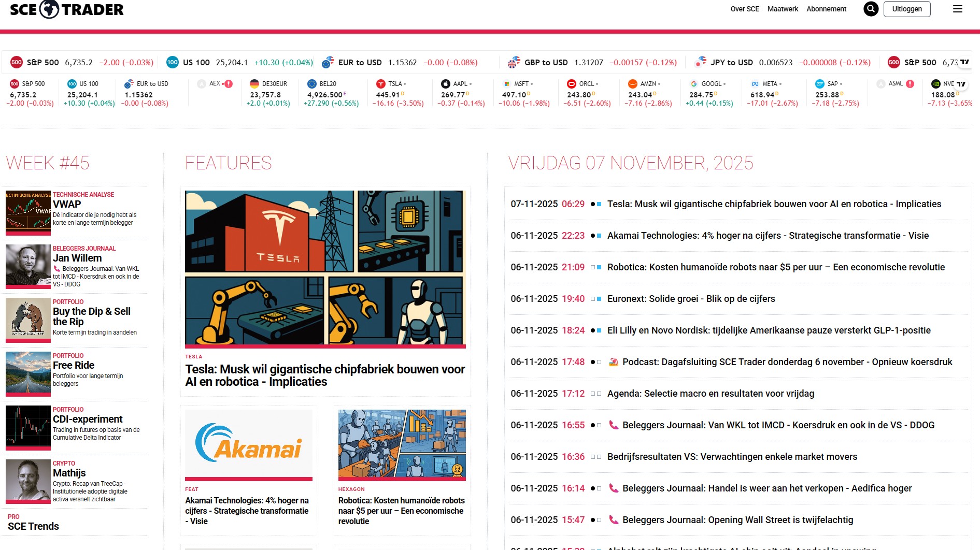Click the GOOGL Google logo icon
The image size is (980, 550).
pyautogui.click(x=694, y=84)
